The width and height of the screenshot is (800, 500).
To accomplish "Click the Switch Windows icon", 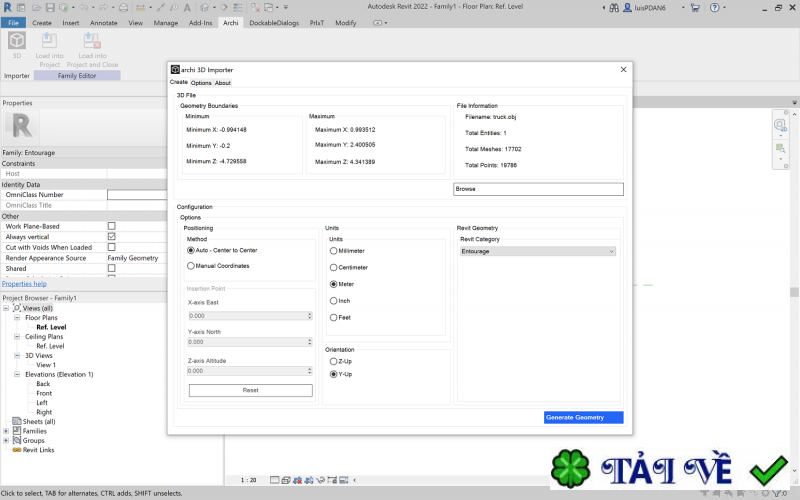I will pos(269,8).
